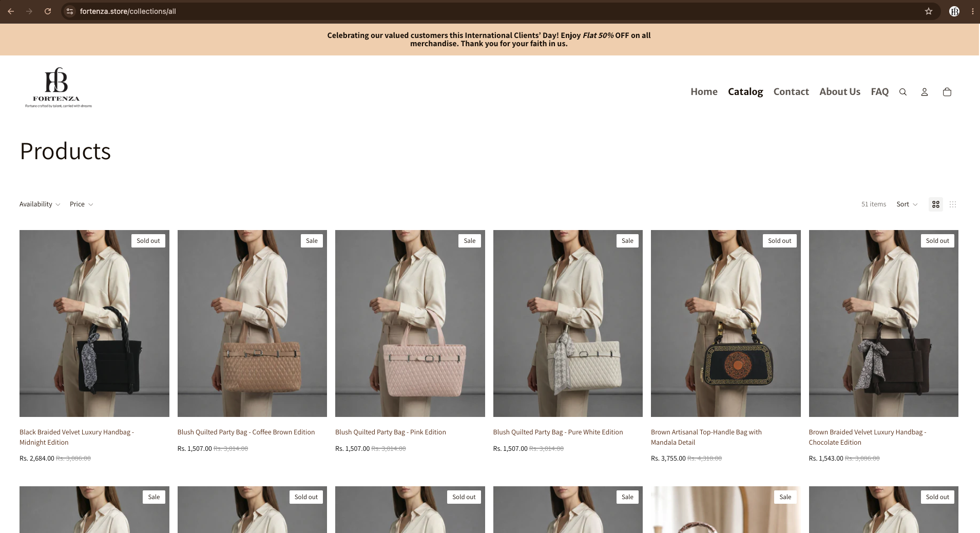Image resolution: width=980 pixels, height=533 pixels.
Task: Click the '51 items' count text
Action: (874, 204)
